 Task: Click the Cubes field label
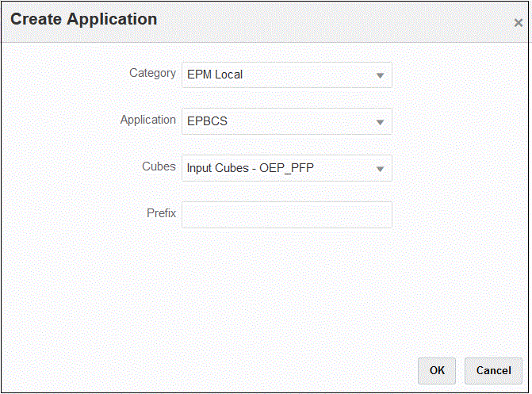click(x=159, y=166)
